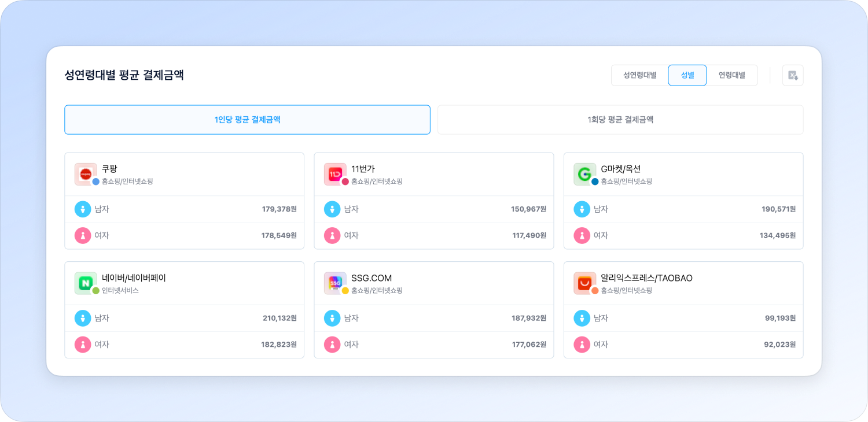
Task: Click the female icon in 11번가 card
Action: coord(332,235)
